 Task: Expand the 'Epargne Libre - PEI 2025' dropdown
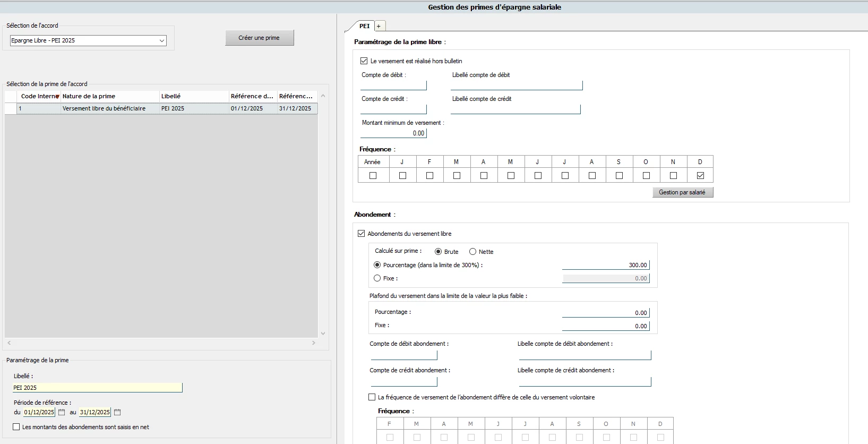pyautogui.click(x=161, y=41)
